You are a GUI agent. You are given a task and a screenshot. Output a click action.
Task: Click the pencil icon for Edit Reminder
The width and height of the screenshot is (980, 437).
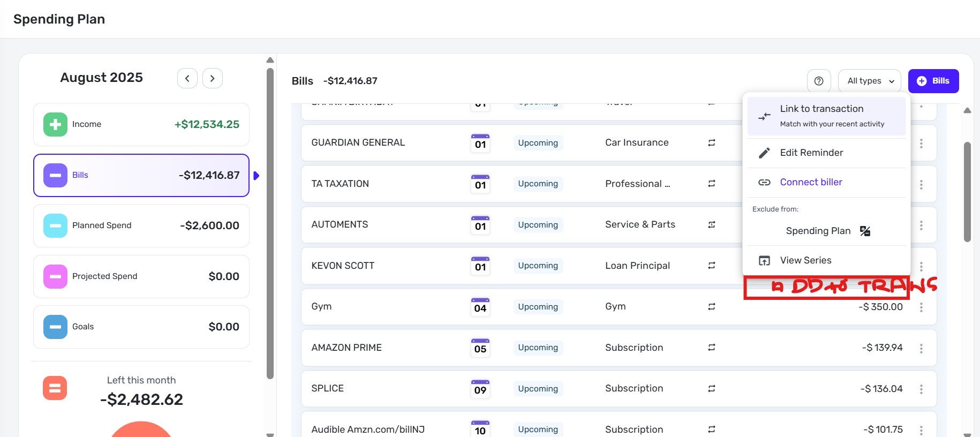coord(765,153)
